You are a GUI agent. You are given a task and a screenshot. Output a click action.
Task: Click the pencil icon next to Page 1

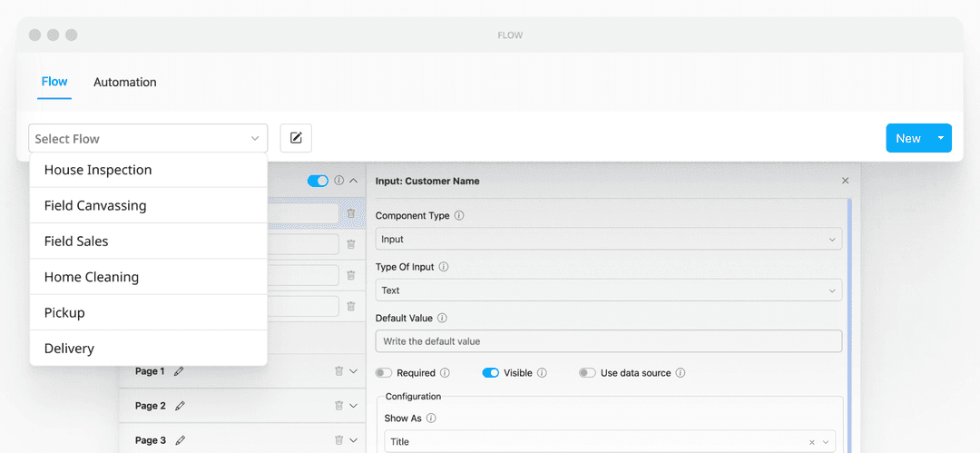[179, 371]
